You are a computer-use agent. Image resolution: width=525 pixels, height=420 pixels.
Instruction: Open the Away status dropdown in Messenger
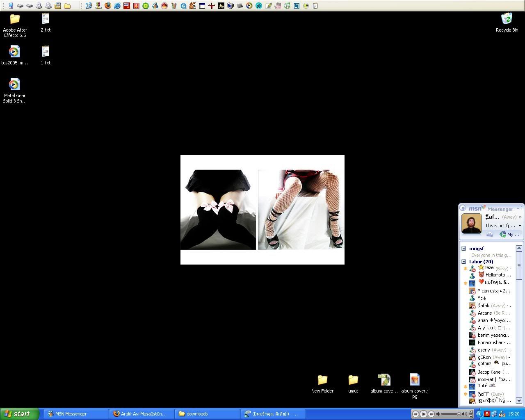tap(520, 217)
